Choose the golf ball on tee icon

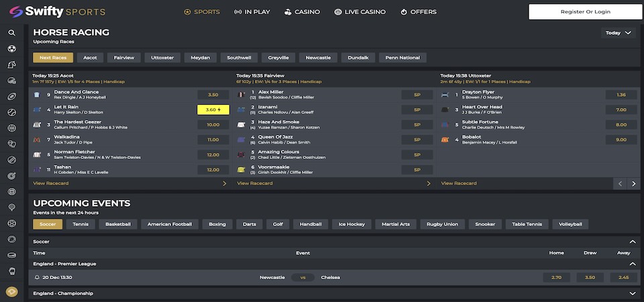12,207
